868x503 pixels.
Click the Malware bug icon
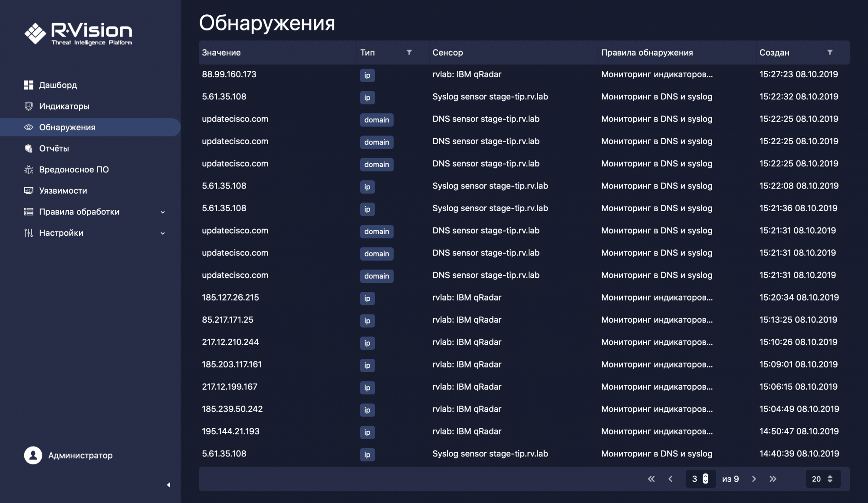coord(29,170)
